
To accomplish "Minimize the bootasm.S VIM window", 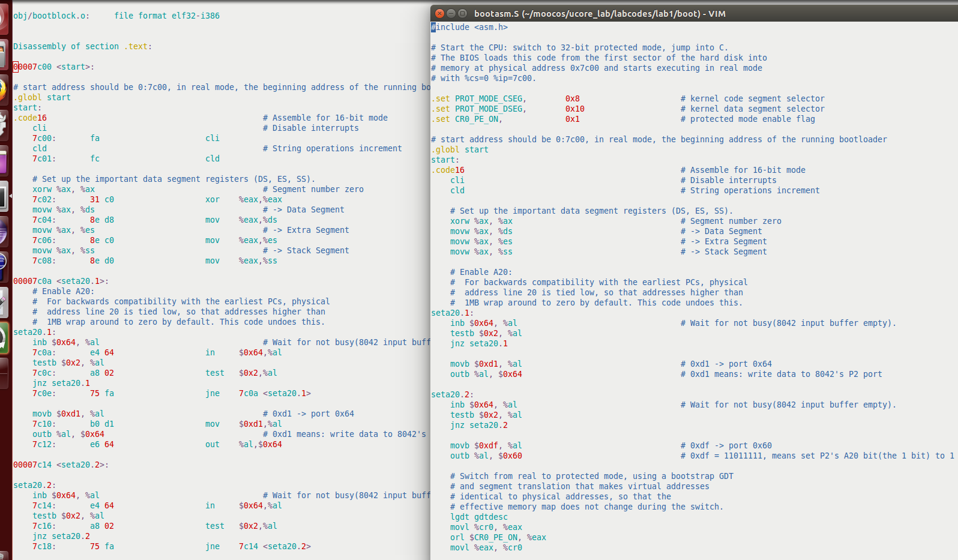I will click(x=451, y=13).
